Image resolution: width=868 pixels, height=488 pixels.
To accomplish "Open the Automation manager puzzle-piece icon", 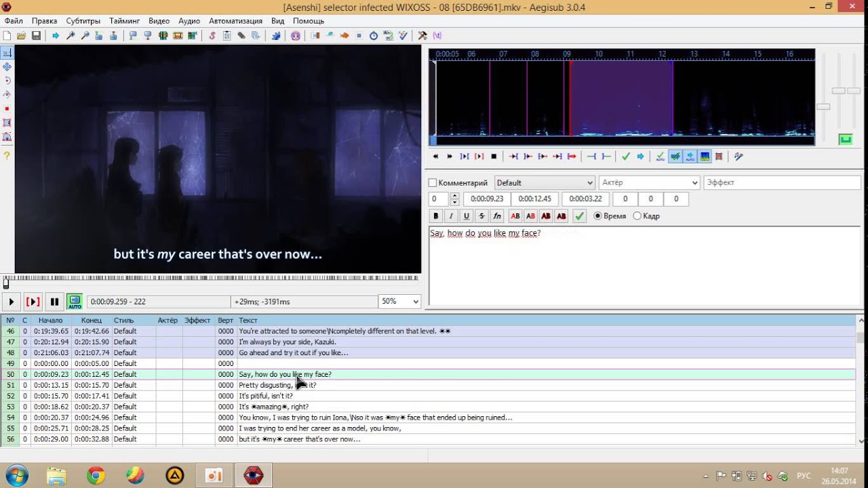I will (x=276, y=35).
